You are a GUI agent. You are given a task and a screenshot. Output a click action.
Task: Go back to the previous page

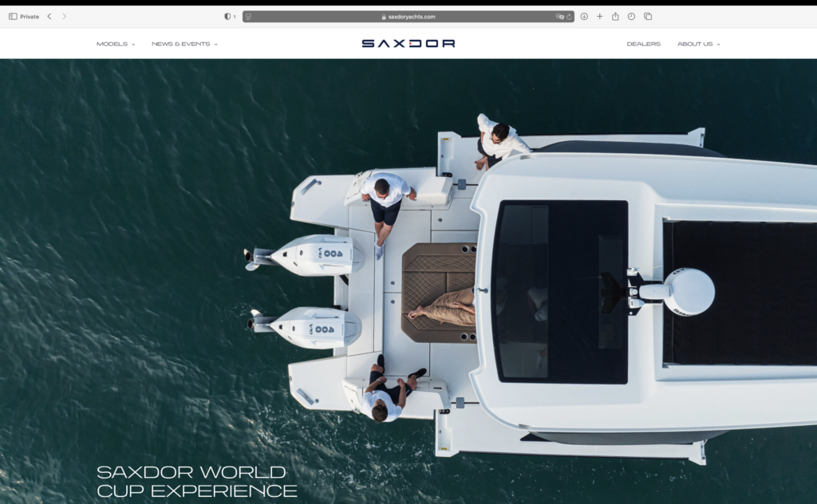[49, 16]
